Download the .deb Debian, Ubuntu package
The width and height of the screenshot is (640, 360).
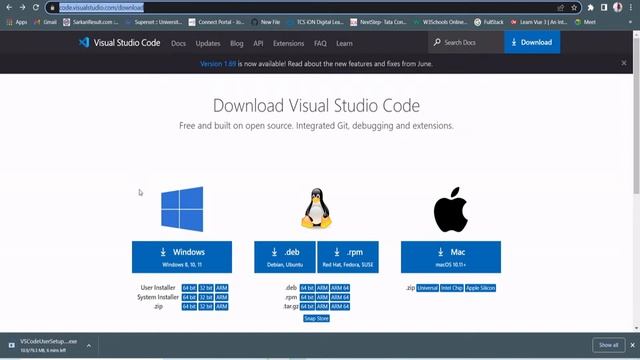pos(285,257)
